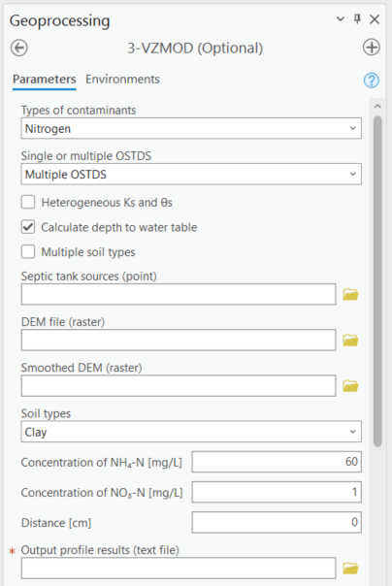The image size is (392, 586).
Task: Enable Heterogeneous Ks and θs checkbox
Action: (28, 202)
